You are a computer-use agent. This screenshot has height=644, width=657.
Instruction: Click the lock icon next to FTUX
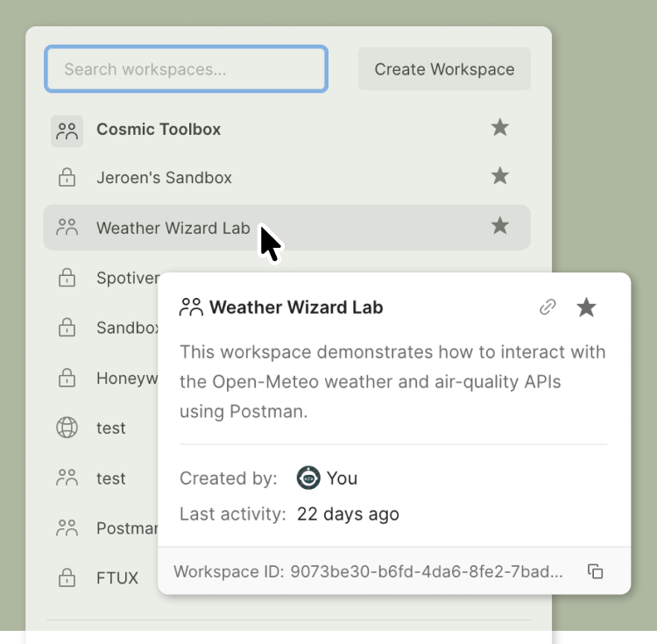point(67,578)
